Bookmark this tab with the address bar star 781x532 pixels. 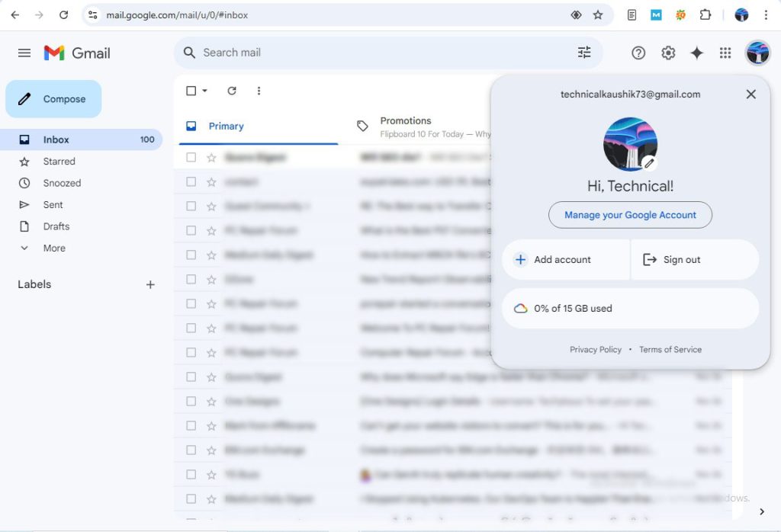[598, 15]
